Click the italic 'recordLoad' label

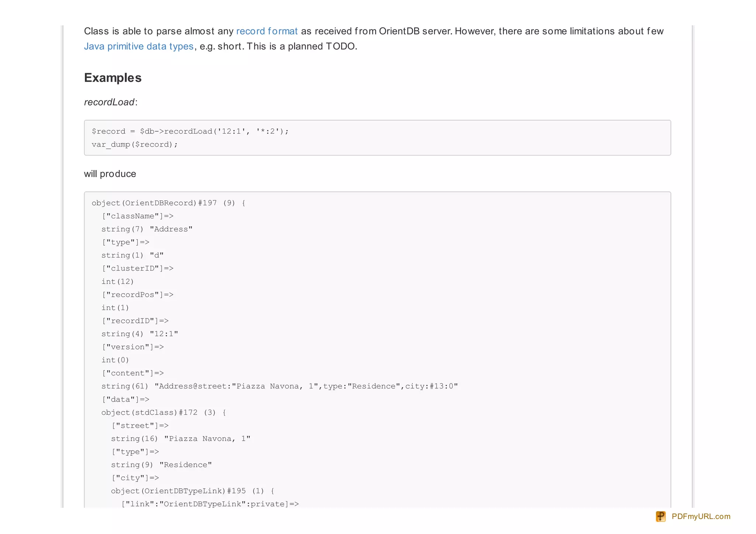click(x=109, y=102)
